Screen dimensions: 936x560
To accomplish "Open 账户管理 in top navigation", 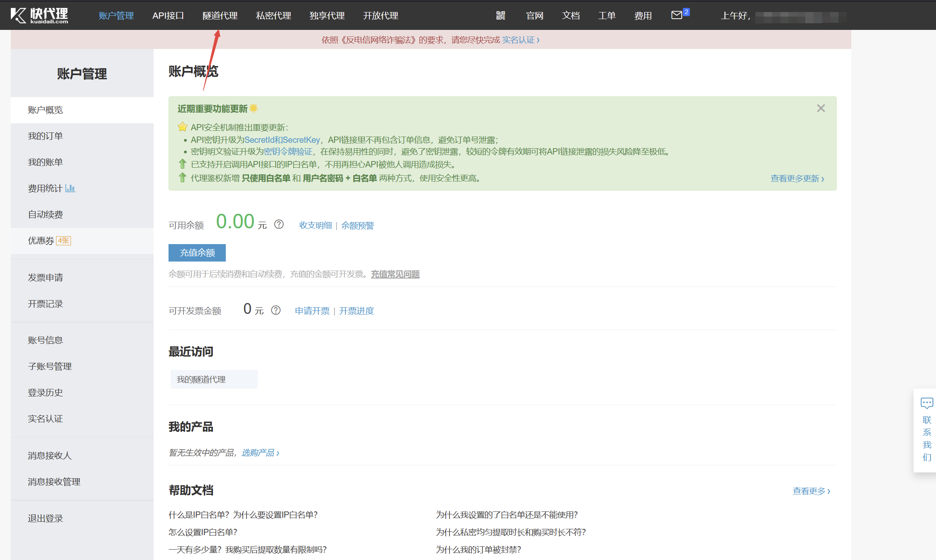I will [116, 16].
